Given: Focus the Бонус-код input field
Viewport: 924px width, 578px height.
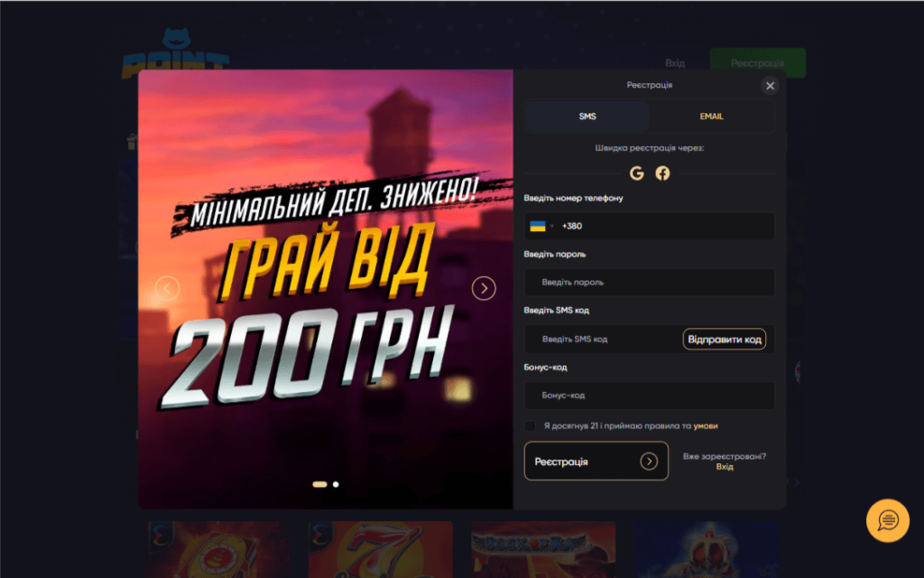Looking at the screenshot, I should click(x=650, y=396).
